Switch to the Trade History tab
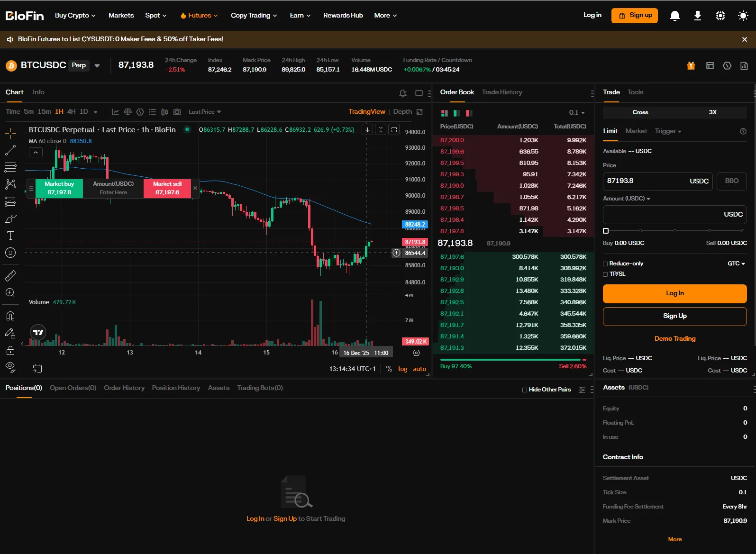The height and width of the screenshot is (554, 756). (x=502, y=92)
